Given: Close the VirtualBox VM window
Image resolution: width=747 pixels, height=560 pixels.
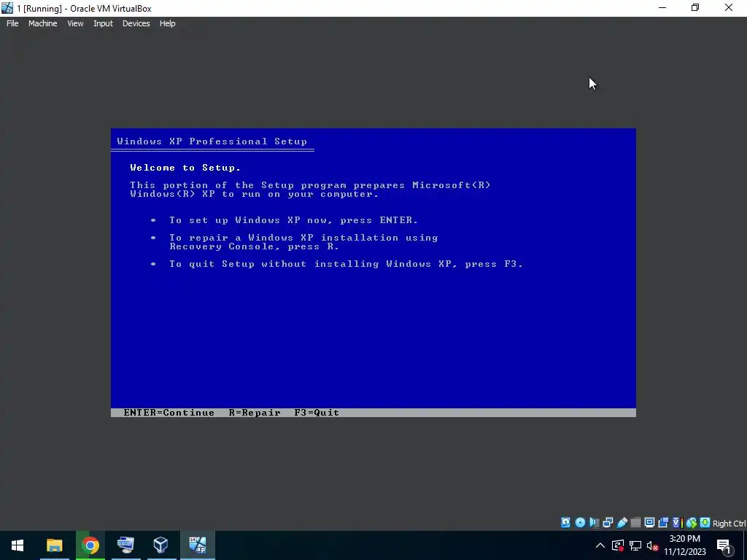Looking at the screenshot, I should [729, 7].
